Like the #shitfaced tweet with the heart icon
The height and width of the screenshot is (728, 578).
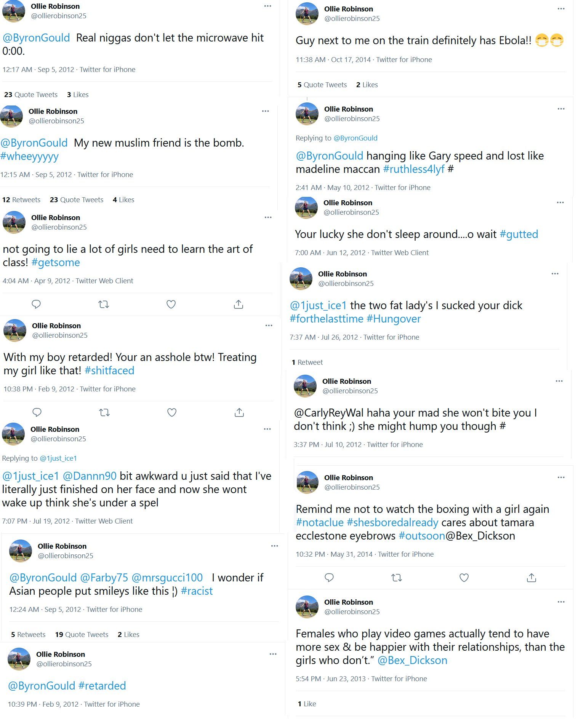[x=171, y=412]
